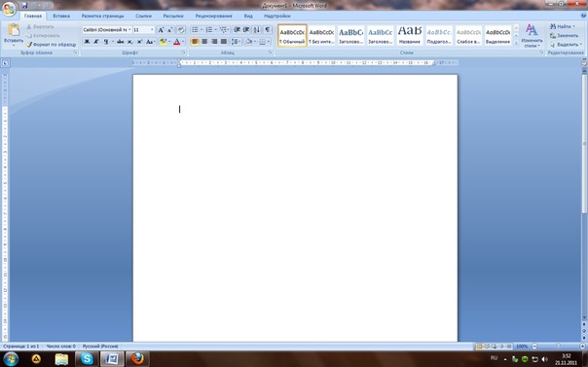Apply multilevel list

coord(224,29)
